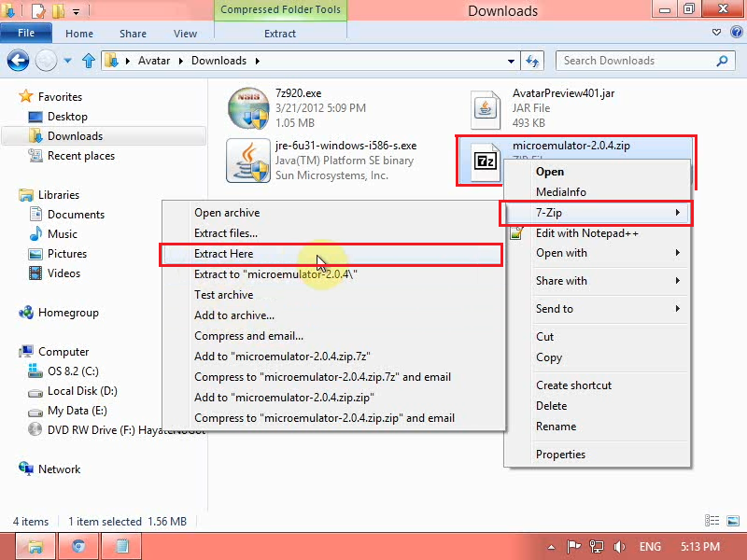747x560 pixels.
Task: Choose Delete in context menu
Action: pos(598,406)
